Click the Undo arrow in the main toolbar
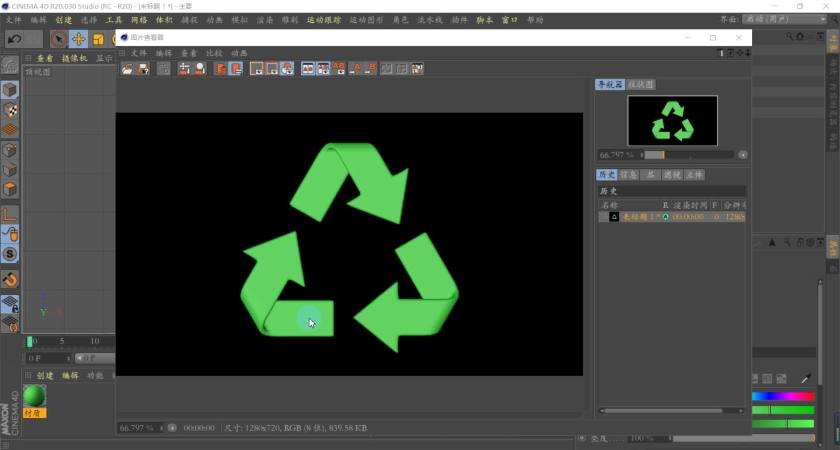 [15, 39]
